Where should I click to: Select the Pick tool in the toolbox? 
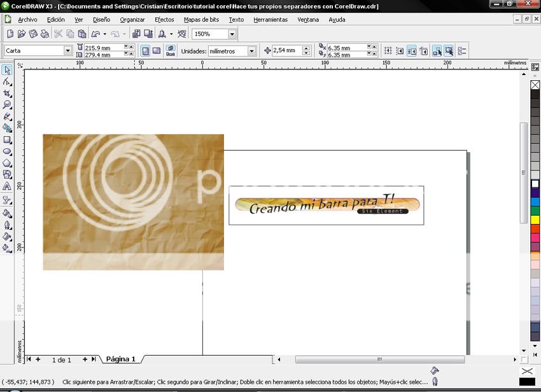click(x=7, y=70)
